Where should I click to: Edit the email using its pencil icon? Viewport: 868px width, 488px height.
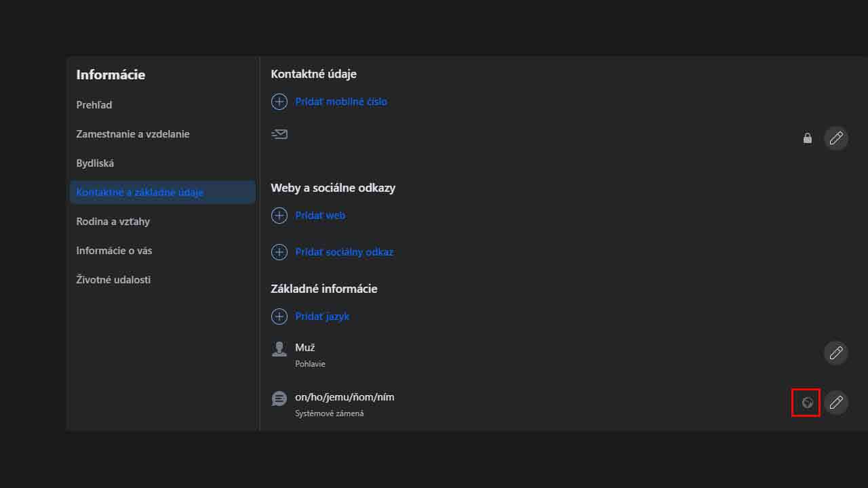point(836,138)
